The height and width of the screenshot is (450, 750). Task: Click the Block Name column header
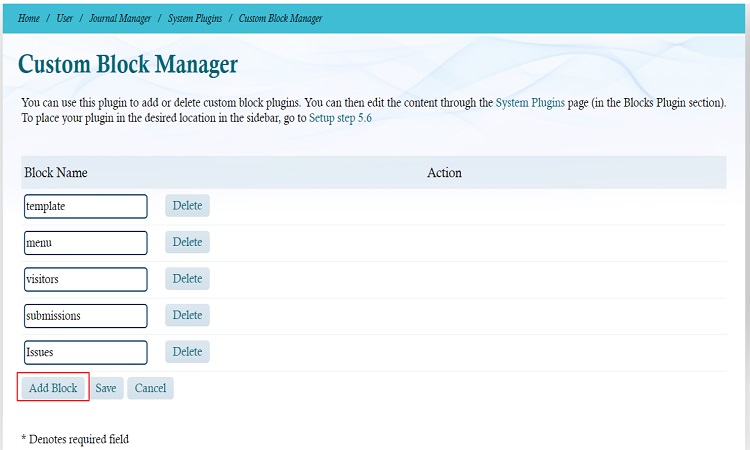(56, 173)
